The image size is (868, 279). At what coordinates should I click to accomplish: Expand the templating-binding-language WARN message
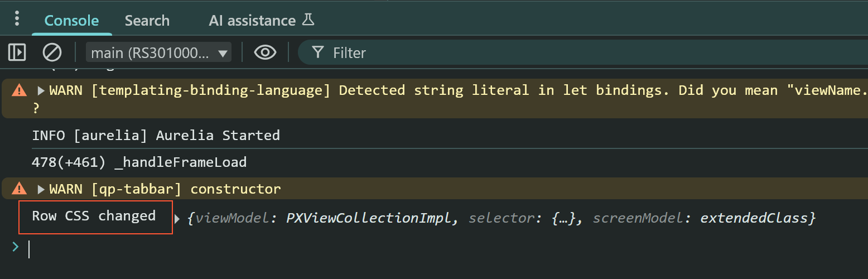coord(41,90)
